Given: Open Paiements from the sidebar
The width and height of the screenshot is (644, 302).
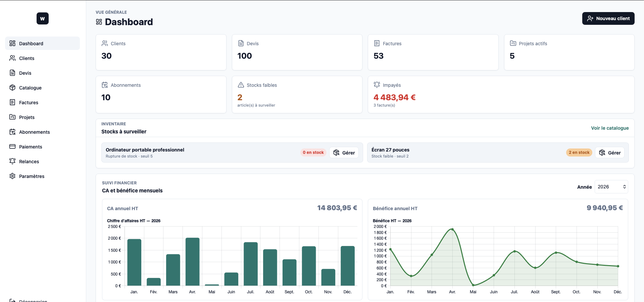Looking at the screenshot, I should tap(42, 146).
